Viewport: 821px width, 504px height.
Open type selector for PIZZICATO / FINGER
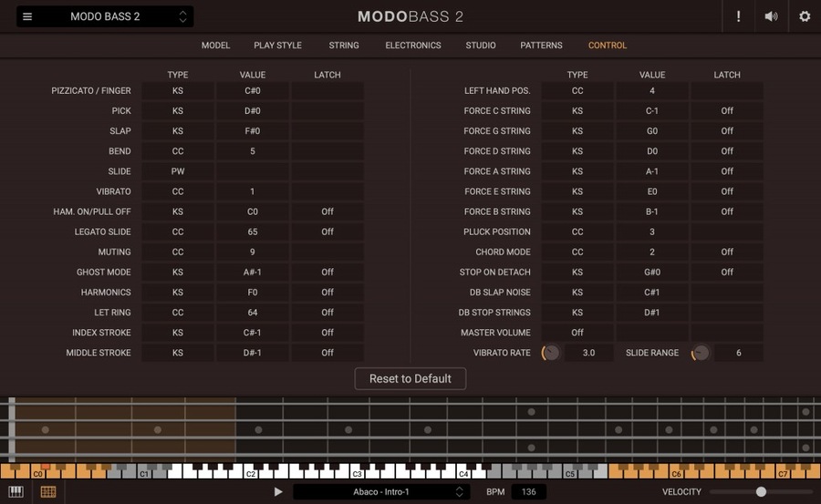178,91
